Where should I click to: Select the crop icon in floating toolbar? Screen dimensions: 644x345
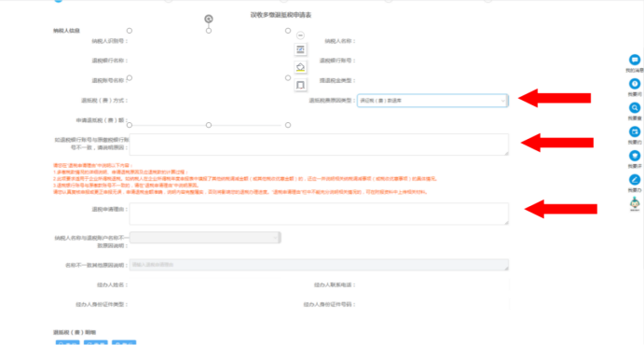tap(301, 85)
